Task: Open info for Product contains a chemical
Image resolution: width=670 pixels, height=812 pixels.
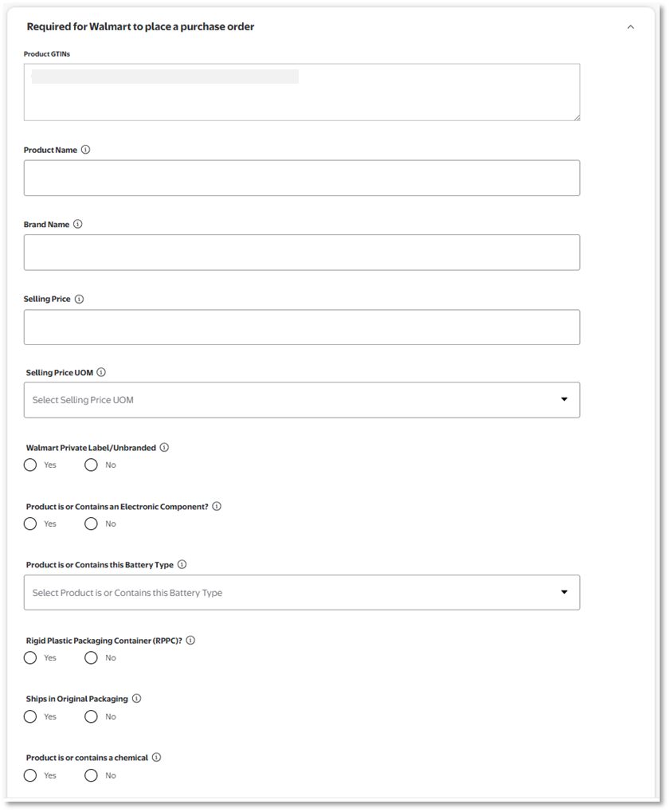Action: pyautogui.click(x=156, y=758)
